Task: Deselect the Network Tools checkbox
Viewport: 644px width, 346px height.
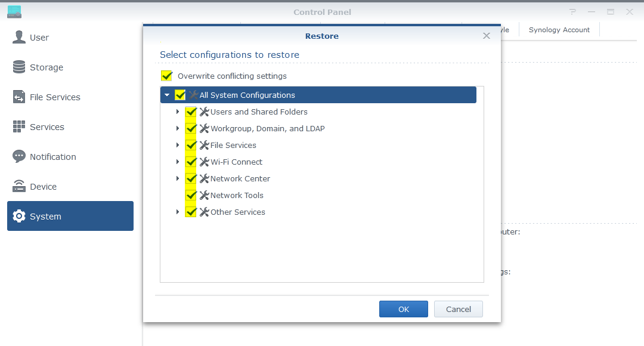Action: [x=191, y=195]
